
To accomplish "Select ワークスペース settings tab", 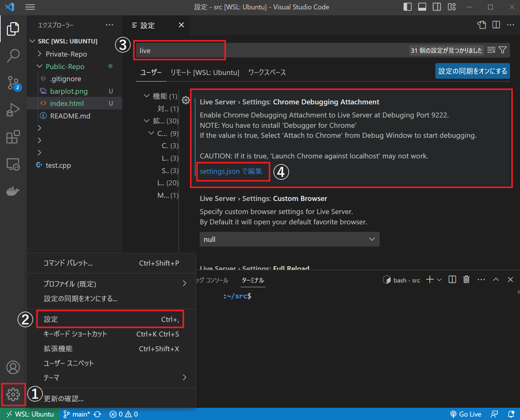I will pyautogui.click(x=267, y=72).
